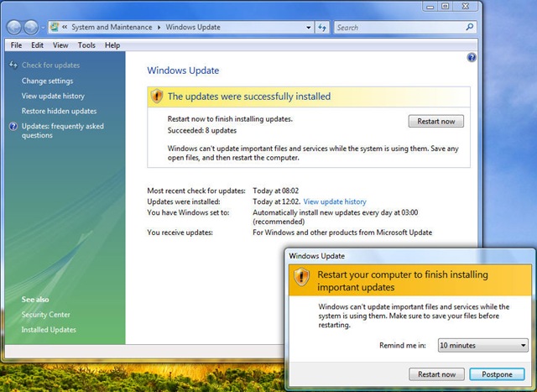Click the shield icon in the yellow installed banner
This screenshot has height=392, width=537.
pyautogui.click(x=157, y=97)
